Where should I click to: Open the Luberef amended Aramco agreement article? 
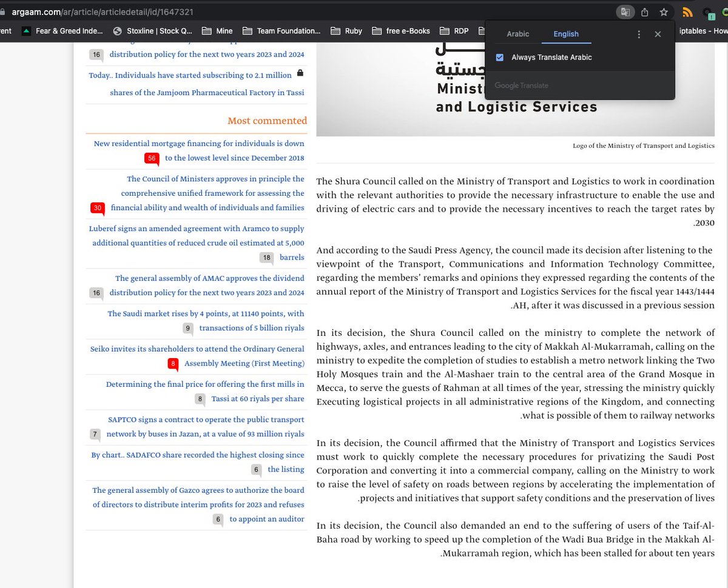pyautogui.click(x=197, y=243)
